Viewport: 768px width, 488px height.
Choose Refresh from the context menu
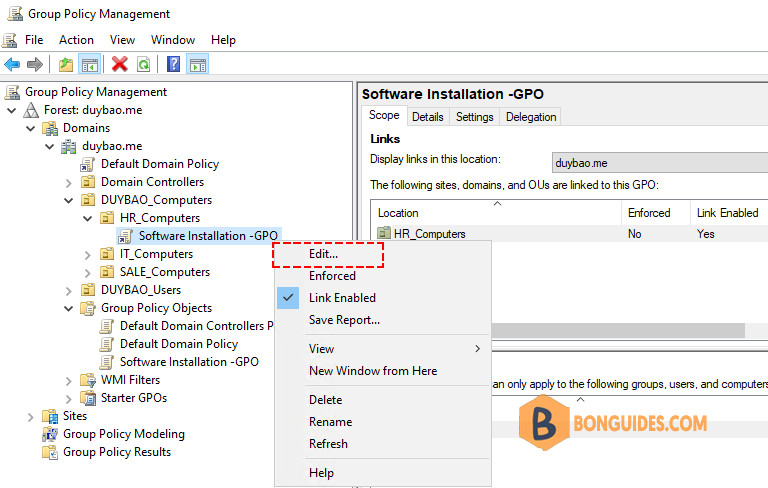384,444
